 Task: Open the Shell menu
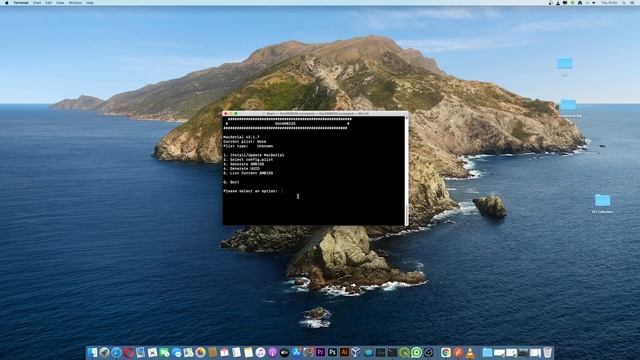coord(37,2)
